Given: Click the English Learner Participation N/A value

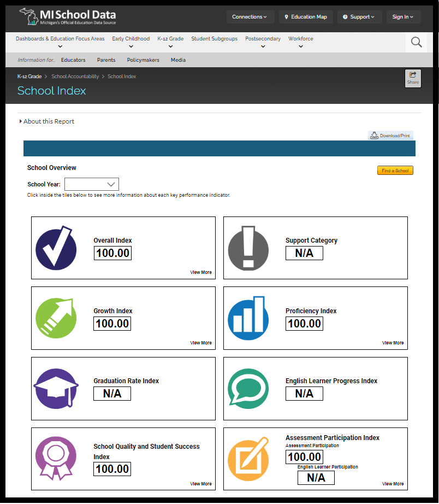Looking at the screenshot, I should [316, 478].
